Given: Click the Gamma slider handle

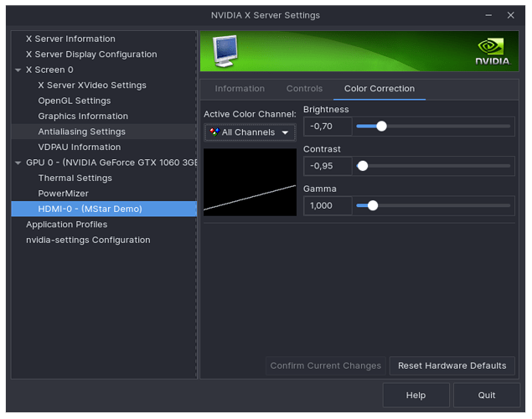Looking at the screenshot, I should coord(373,205).
